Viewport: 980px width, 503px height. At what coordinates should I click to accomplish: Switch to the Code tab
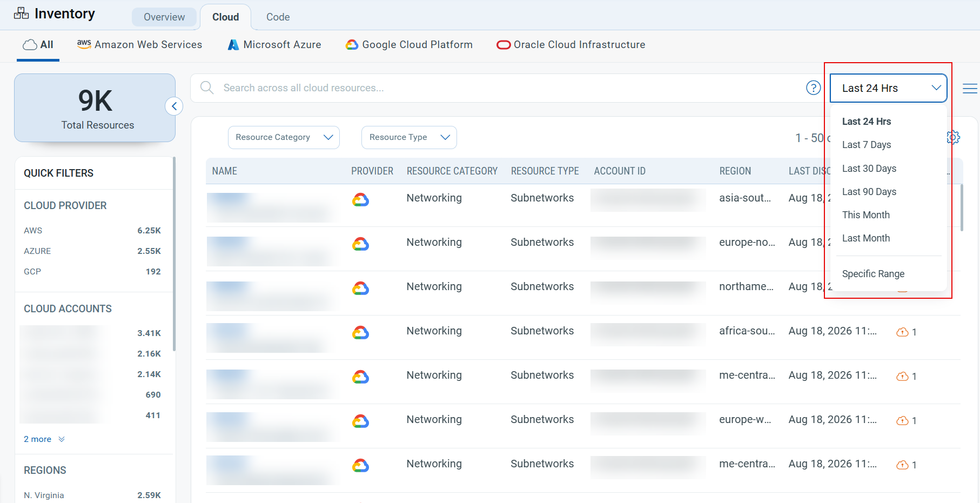(x=278, y=17)
